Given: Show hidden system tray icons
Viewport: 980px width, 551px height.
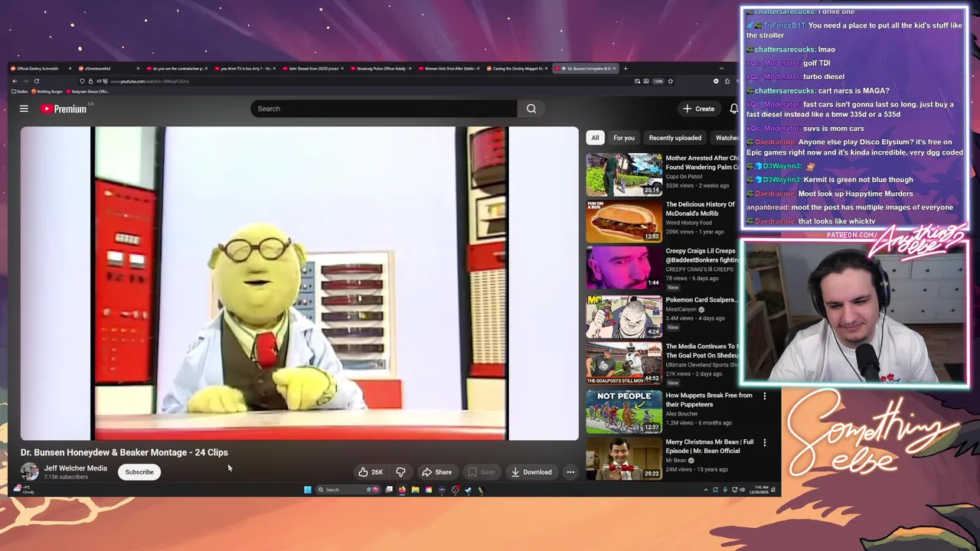Looking at the screenshot, I should [705, 490].
